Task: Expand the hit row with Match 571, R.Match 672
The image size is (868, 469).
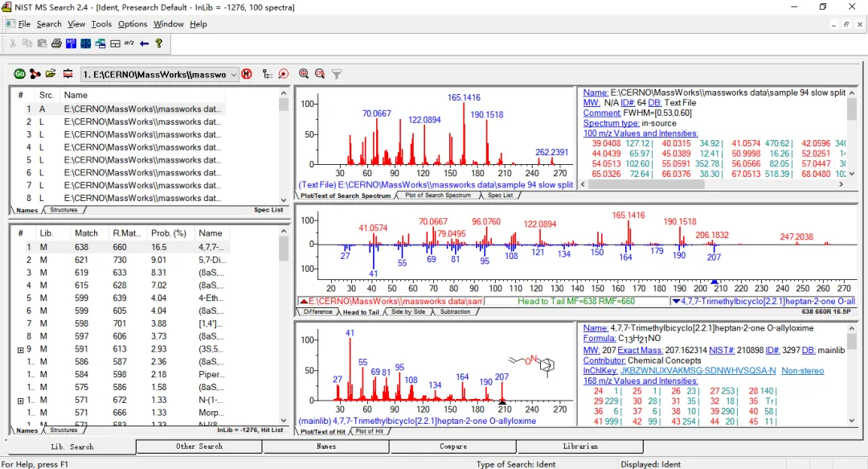Action: (x=21, y=401)
